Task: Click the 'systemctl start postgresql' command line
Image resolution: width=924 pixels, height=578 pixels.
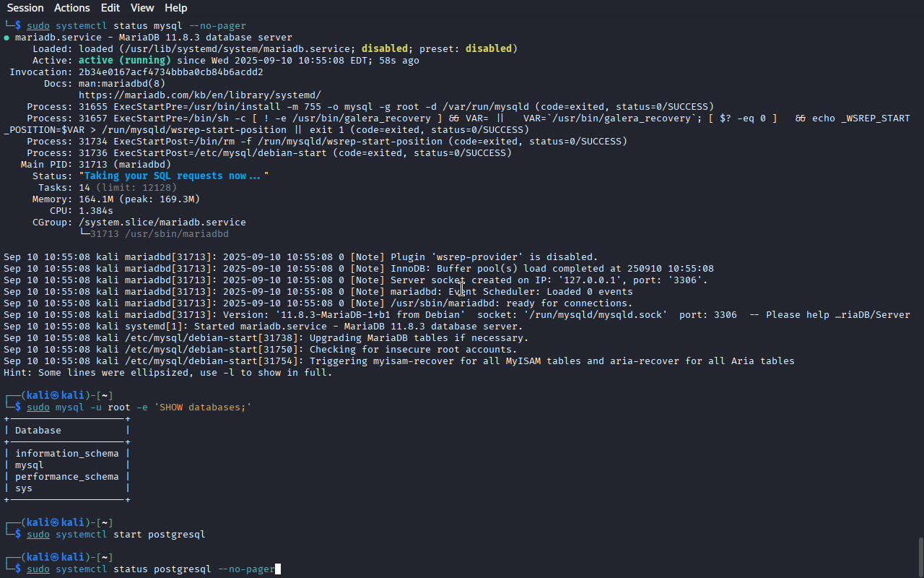Action: 116,535
